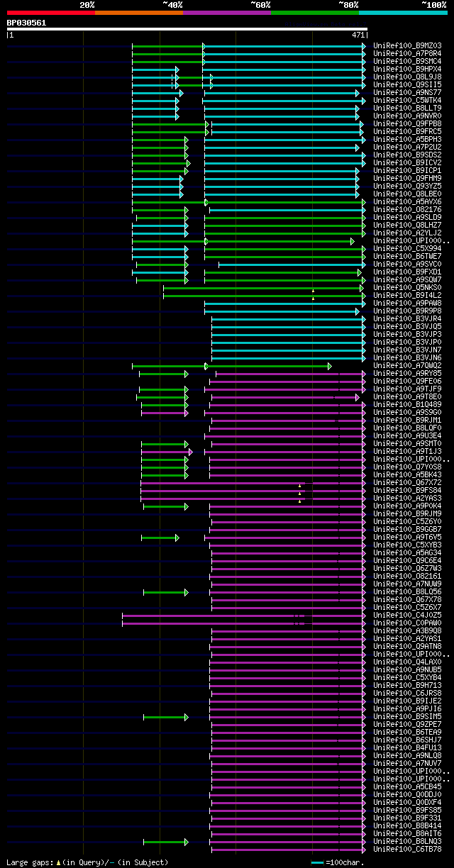The width and height of the screenshot is (454, 868).
Task: Select the UniRef100_B3VJN6 label
Action: pyautogui.click(x=407, y=358)
